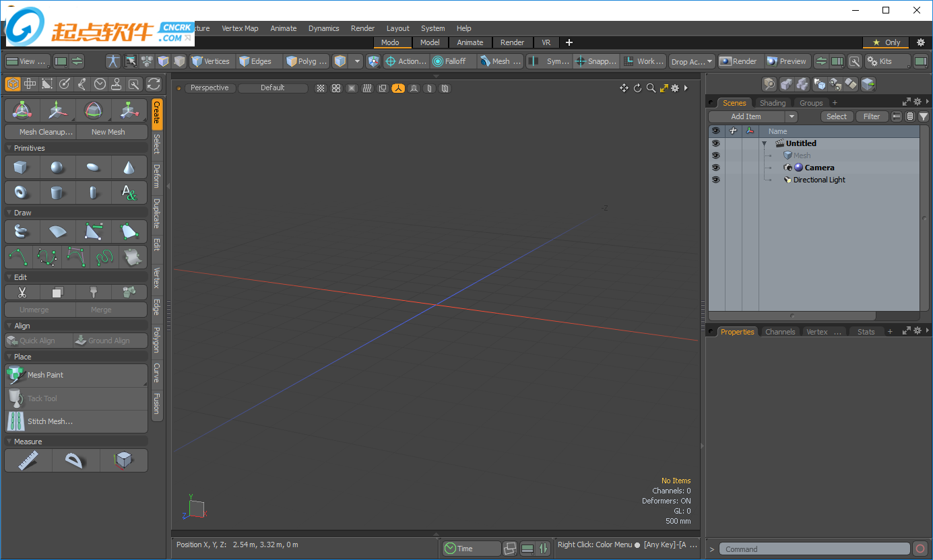
Task: Click the Time slider control
Action: (472, 549)
